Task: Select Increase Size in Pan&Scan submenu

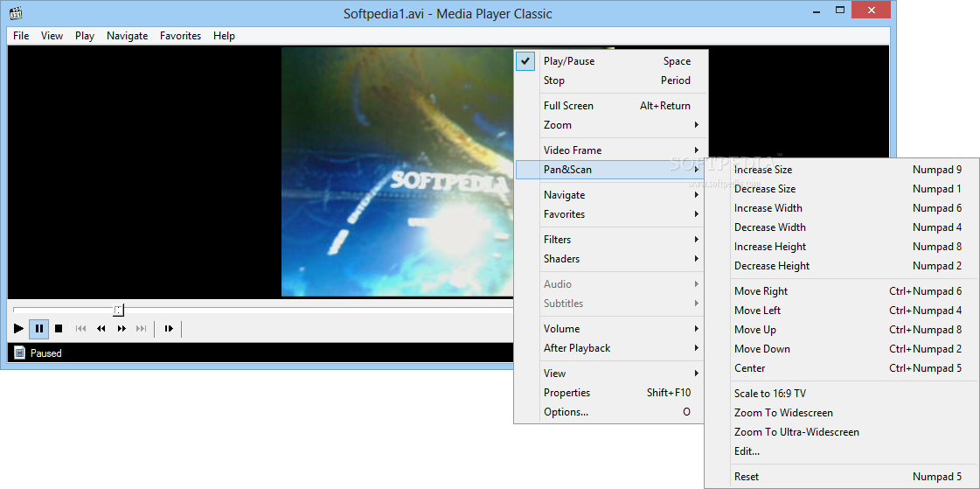Action: click(x=842, y=170)
